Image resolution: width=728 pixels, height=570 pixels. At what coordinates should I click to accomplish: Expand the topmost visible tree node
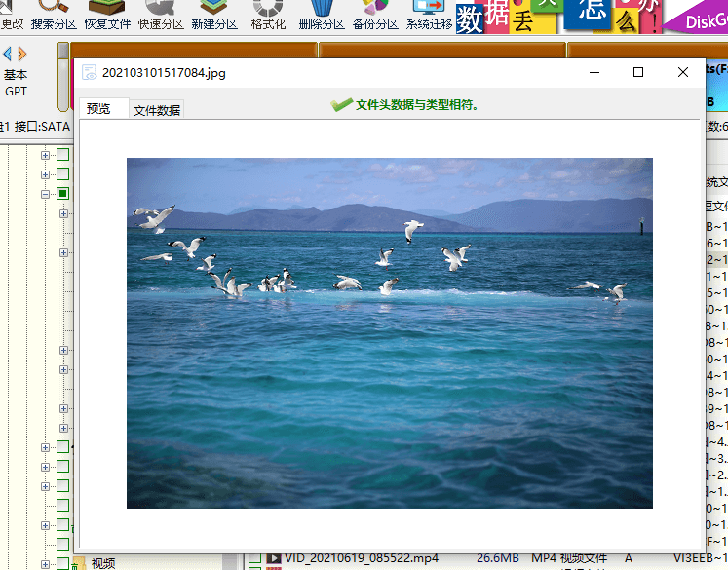(45, 155)
